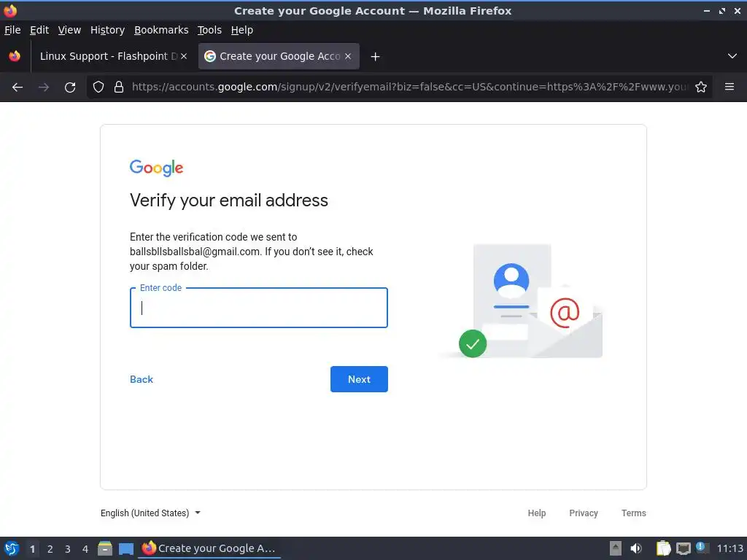Close the Create your Google Account tab
This screenshot has width=747, height=560.
tap(348, 56)
